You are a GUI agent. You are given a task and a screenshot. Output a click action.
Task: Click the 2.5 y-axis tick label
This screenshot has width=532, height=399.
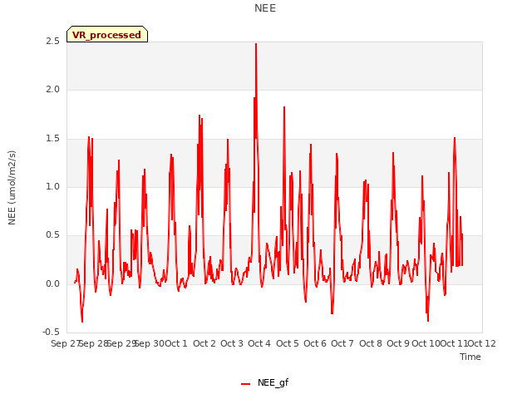pyautogui.click(x=52, y=42)
